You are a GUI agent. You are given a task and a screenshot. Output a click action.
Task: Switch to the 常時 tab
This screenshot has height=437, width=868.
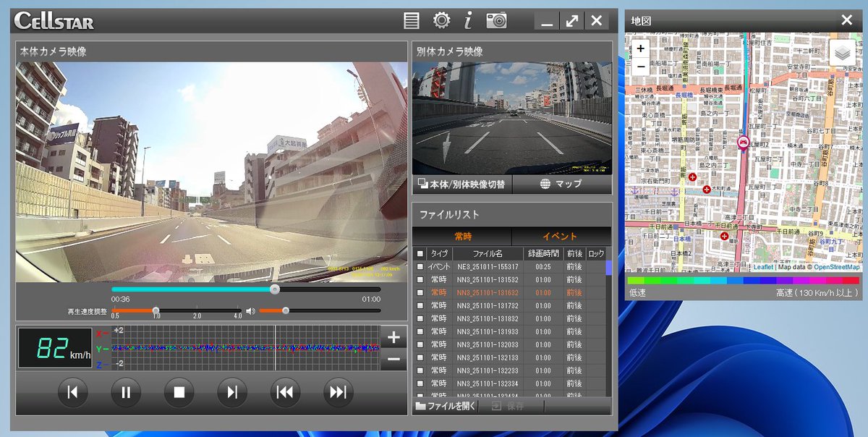pos(462,237)
